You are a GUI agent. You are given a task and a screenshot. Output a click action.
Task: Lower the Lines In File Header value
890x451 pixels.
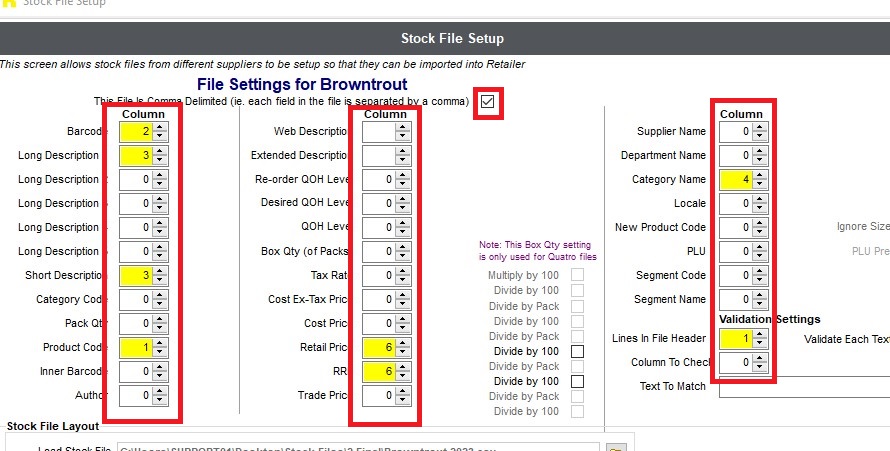761,344
